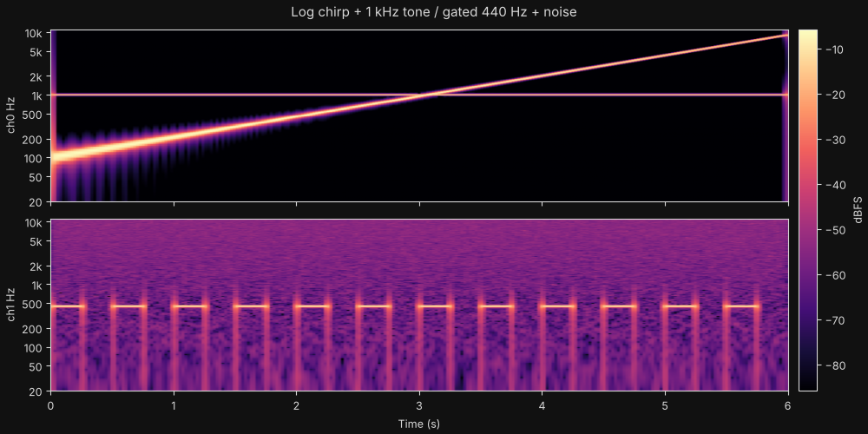Click the '1k' tick on ch1 axis
868x434 pixels.
[37, 285]
